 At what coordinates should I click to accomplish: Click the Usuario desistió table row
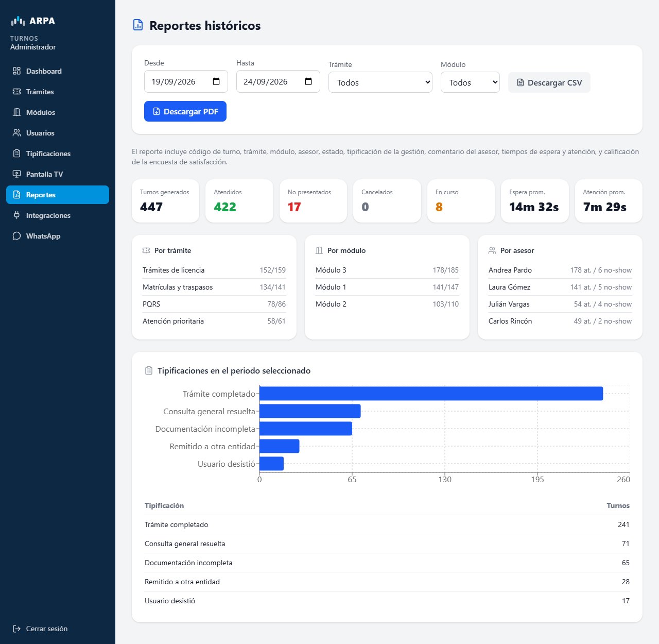(387, 601)
